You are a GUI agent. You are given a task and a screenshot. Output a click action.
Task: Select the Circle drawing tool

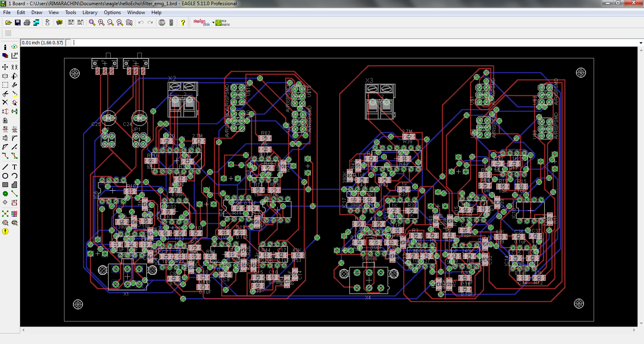pyautogui.click(x=5, y=176)
